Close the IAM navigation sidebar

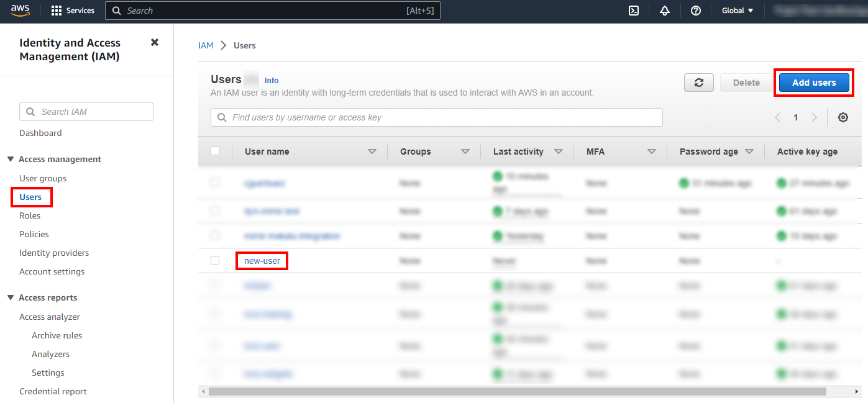click(x=155, y=42)
